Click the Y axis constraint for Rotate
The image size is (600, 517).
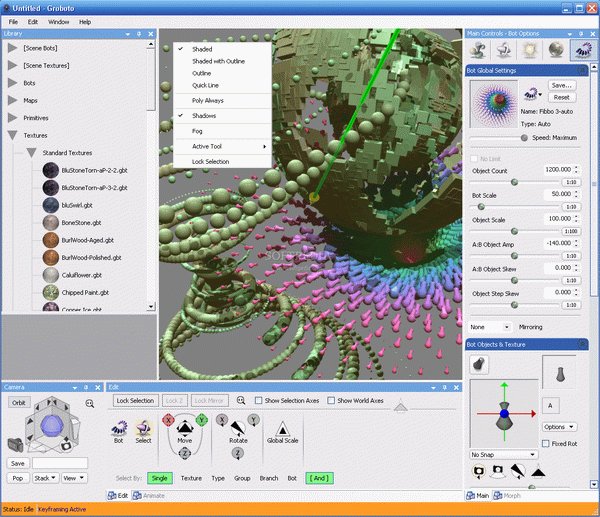coord(254,420)
